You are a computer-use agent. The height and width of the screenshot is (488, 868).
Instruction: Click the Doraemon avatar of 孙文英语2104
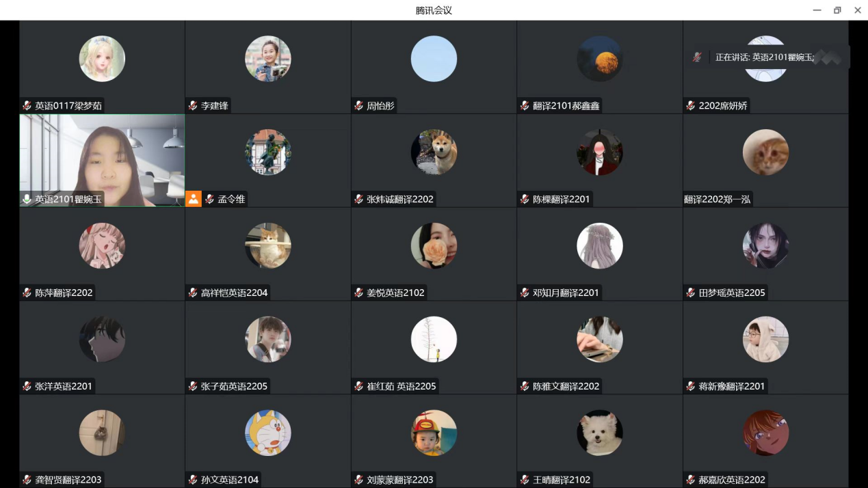[x=268, y=433]
